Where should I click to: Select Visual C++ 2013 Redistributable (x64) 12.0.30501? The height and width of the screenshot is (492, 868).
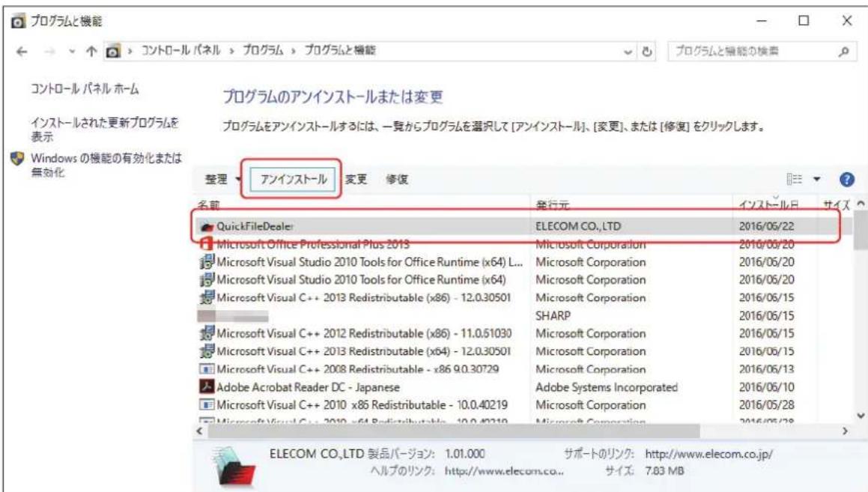click(363, 351)
